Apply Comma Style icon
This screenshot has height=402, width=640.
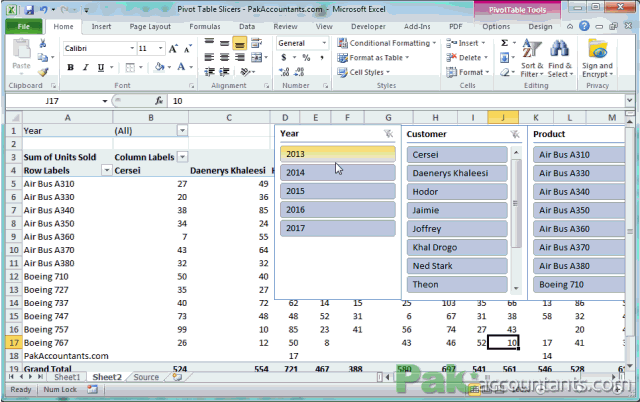click(322, 58)
